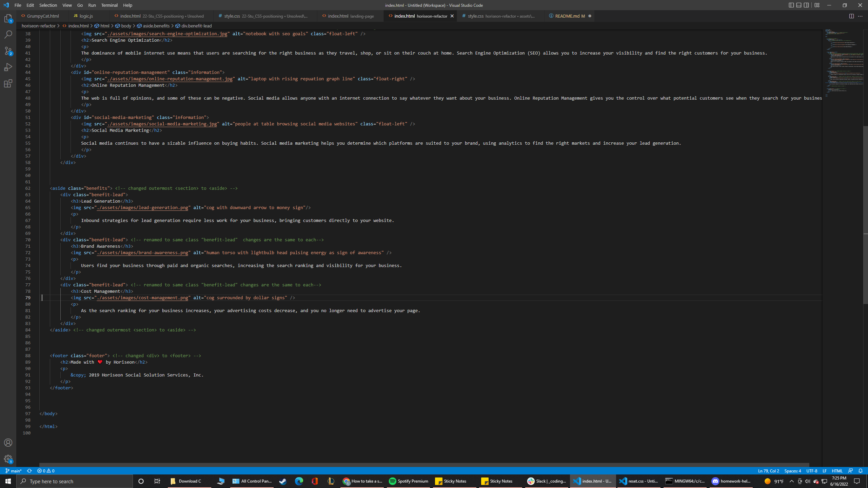
Task: Click the code minimap overview
Action: [x=843, y=63]
